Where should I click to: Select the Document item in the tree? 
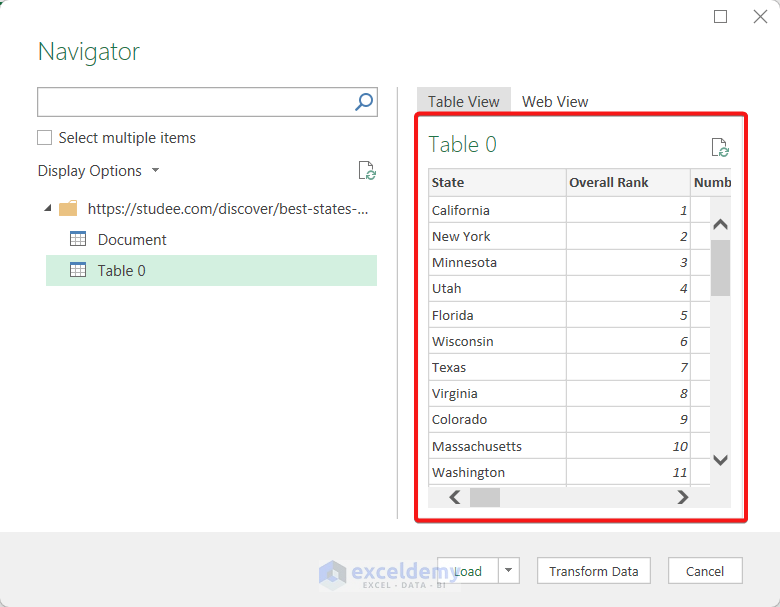point(132,239)
